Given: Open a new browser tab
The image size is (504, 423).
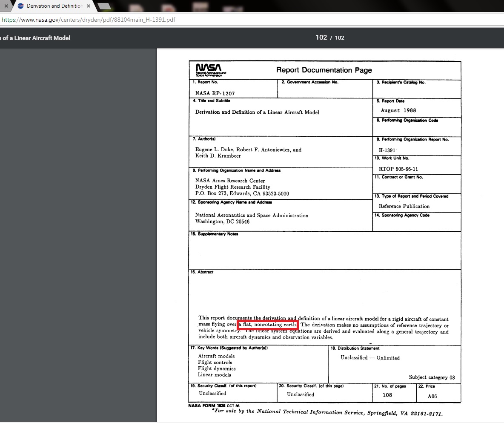Looking at the screenshot, I should [104, 6].
